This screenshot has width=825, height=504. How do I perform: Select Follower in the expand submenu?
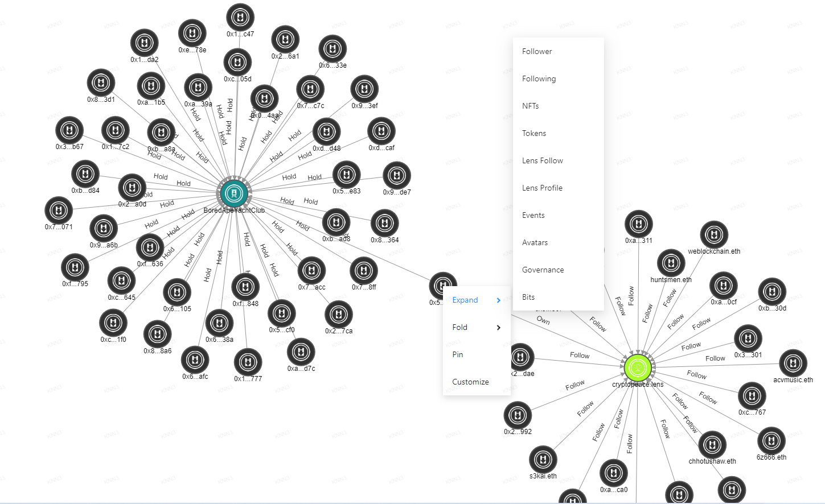coord(558,51)
